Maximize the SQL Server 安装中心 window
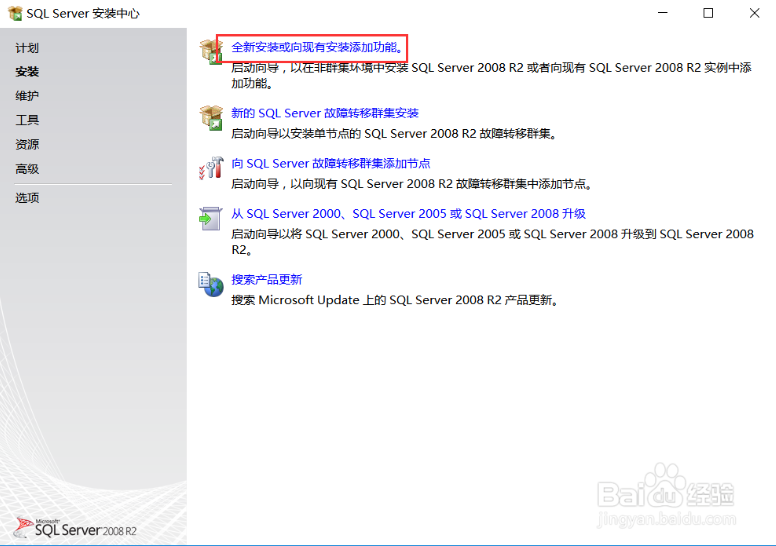The image size is (776, 546). [708, 13]
